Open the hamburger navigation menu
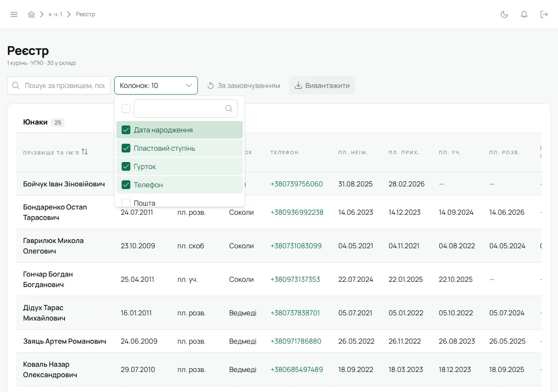 point(14,14)
